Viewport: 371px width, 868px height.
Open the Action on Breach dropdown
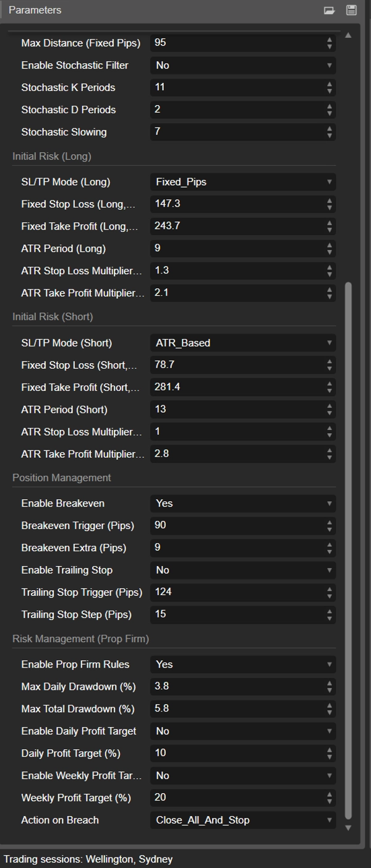pyautogui.click(x=242, y=820)
